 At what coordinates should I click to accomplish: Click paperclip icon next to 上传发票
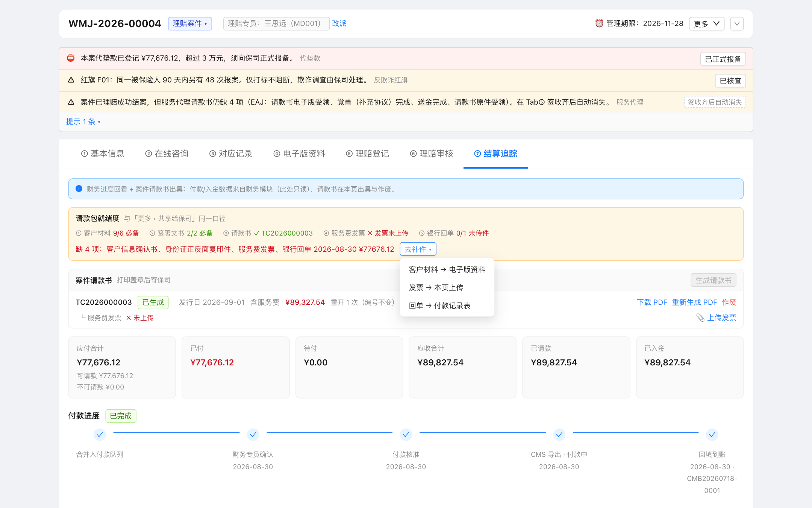click(x=700, y=318)
